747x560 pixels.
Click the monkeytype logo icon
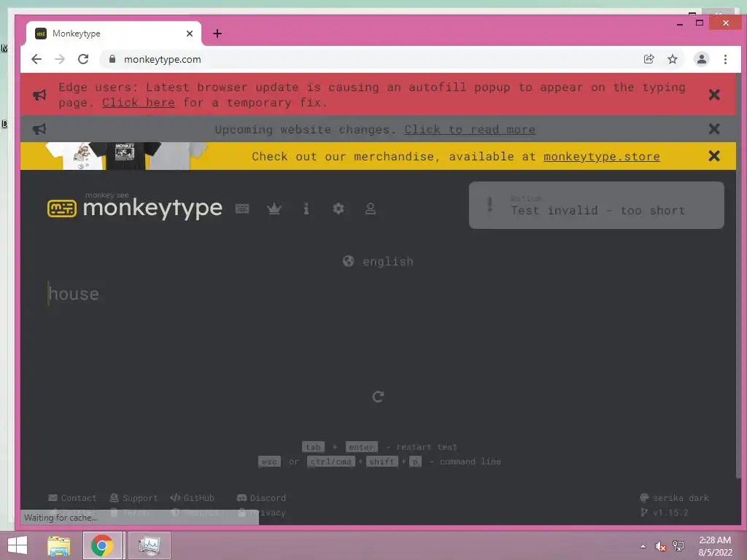point(61,209)
